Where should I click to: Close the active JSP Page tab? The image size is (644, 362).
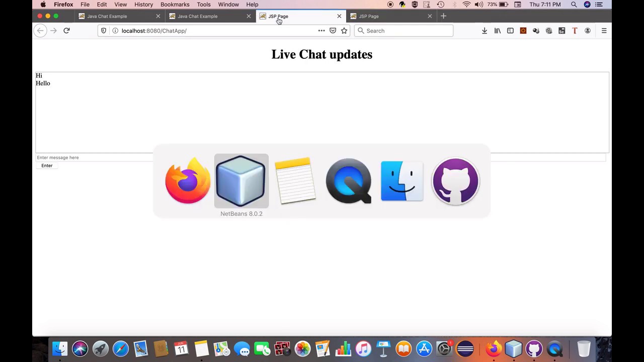point(339,16)
